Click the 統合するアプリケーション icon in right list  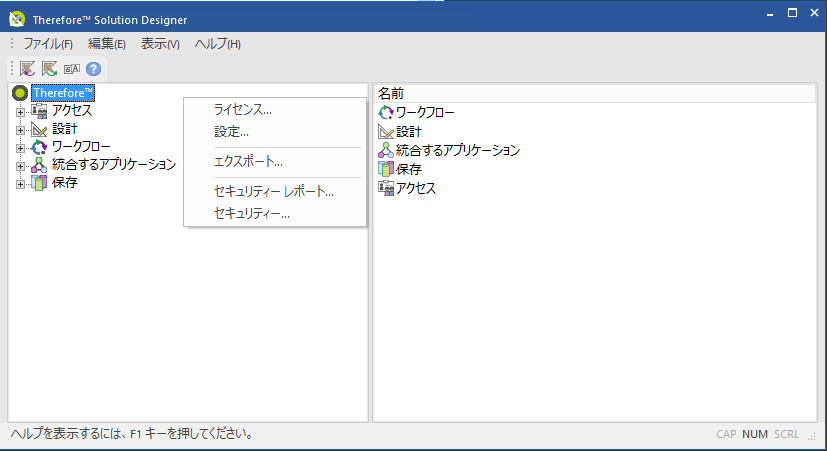[386, 150]
